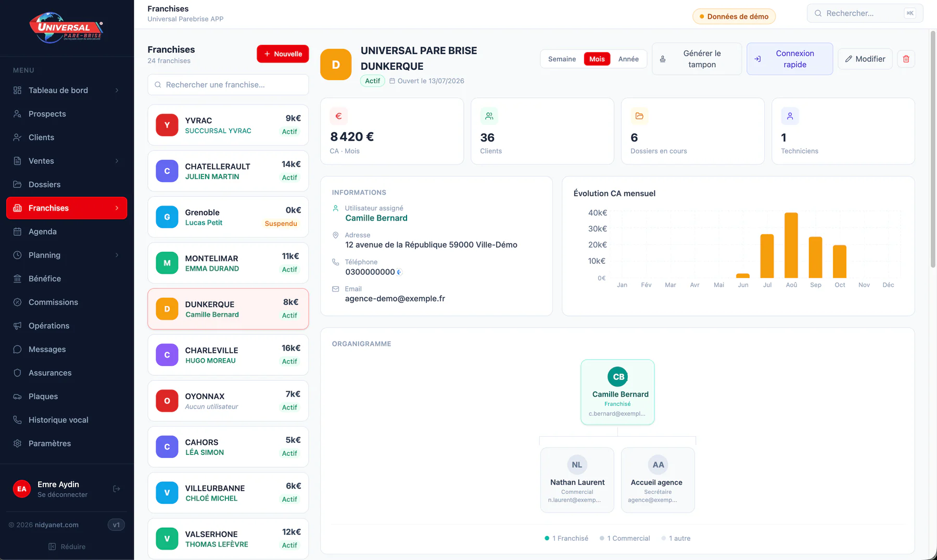The height and width of the screenshot is (560, 937).
Task: Click the main vertical scrollbar
Action: coord(933,150)
